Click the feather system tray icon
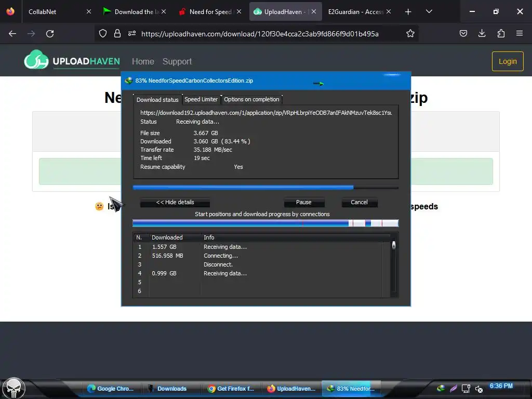Screen dimensions: 532x399 pos(453,389)
